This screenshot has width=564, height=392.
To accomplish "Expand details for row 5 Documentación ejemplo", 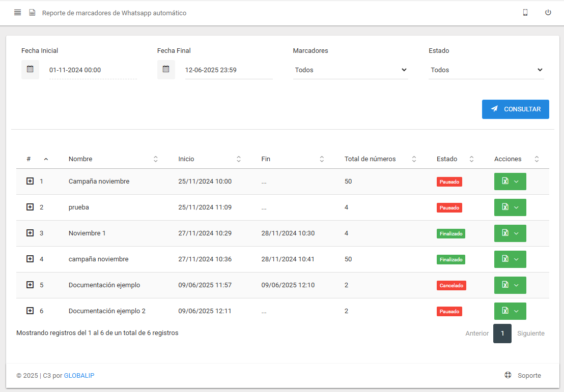I will point(30,285).
